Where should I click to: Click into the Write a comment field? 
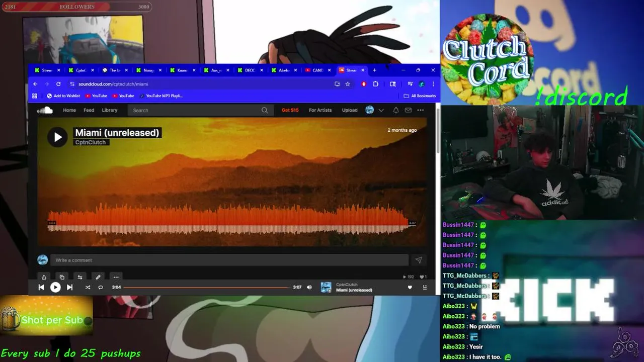(x=230, y=260)
